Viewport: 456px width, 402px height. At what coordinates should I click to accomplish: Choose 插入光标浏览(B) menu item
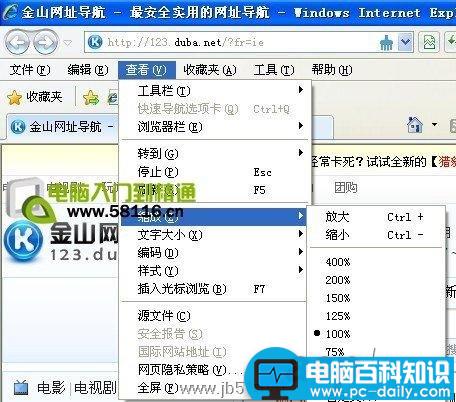tap(214, 289)
